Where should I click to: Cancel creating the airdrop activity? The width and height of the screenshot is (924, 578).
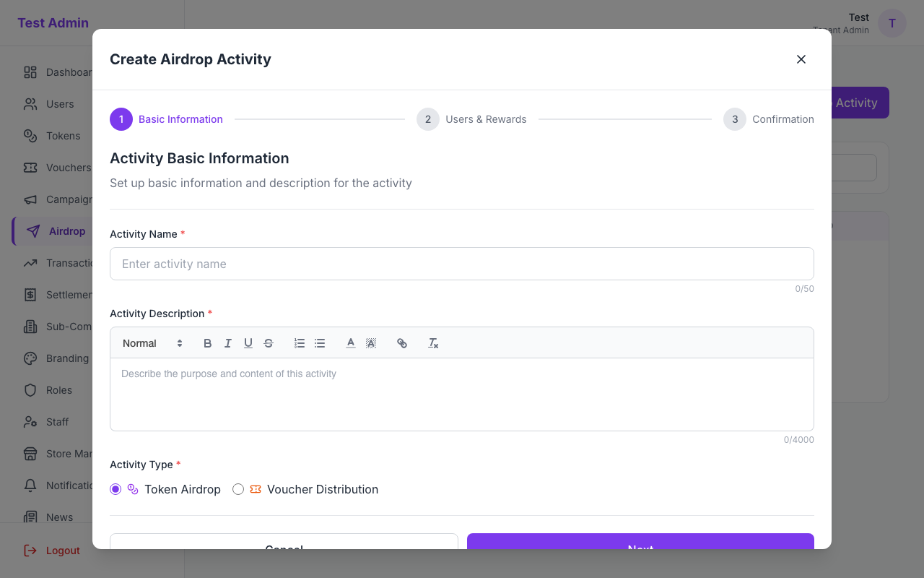click(284, 546)
